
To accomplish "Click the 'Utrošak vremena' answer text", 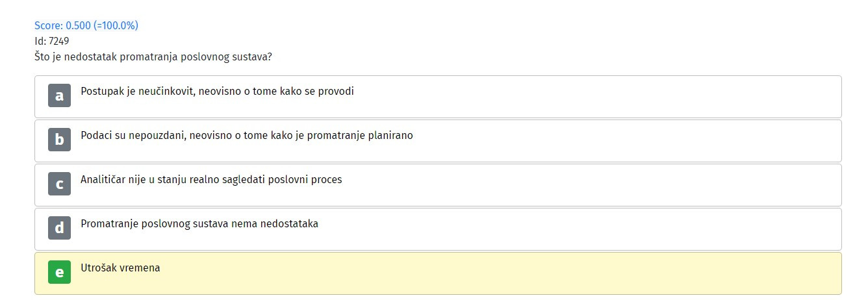I will click(120, 268).
